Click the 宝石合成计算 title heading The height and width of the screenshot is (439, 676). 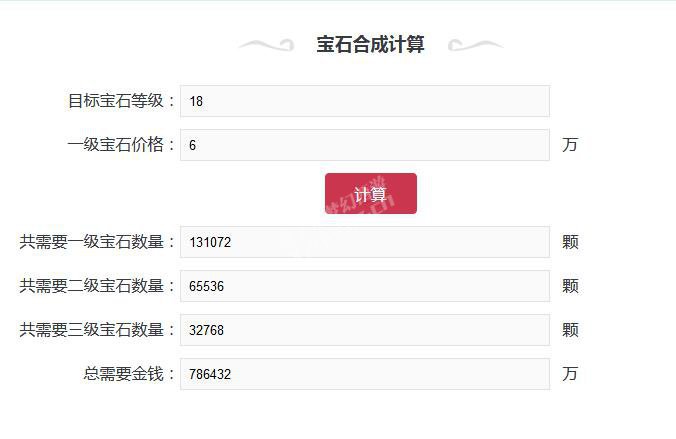pos(370,44)
